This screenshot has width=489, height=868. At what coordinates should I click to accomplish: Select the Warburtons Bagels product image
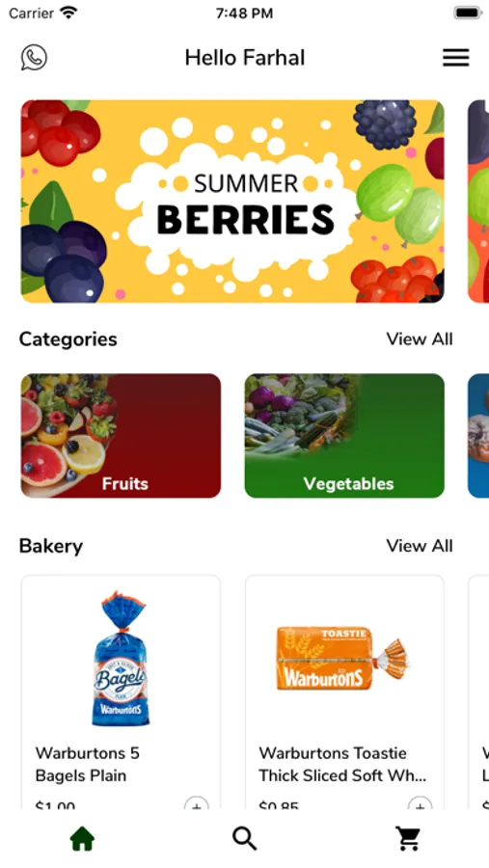pos(121,659)
